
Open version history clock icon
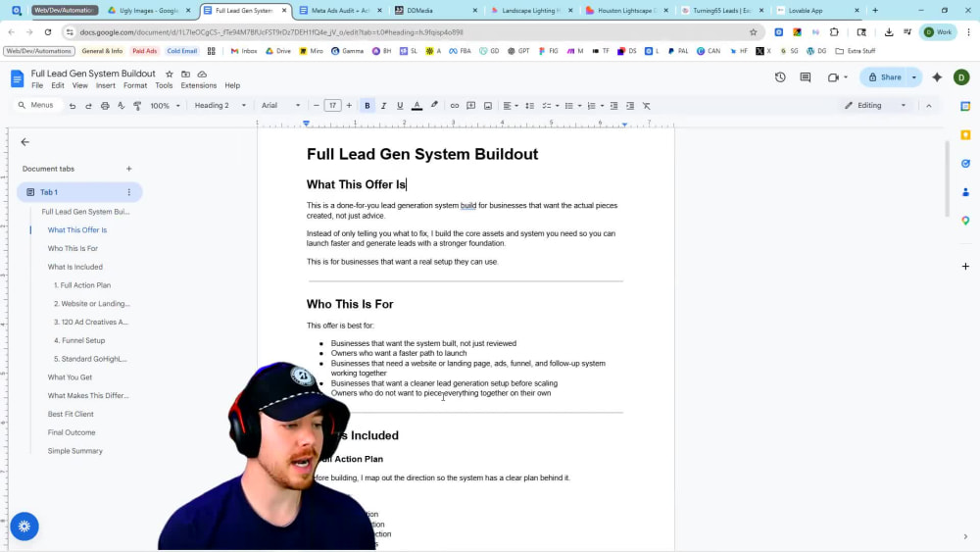[780, 77]
